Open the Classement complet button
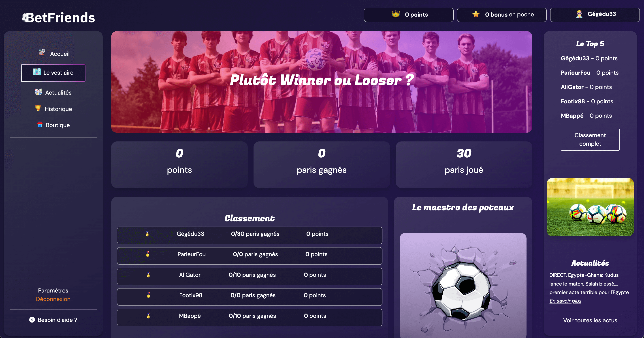 [x=590, y=139]
